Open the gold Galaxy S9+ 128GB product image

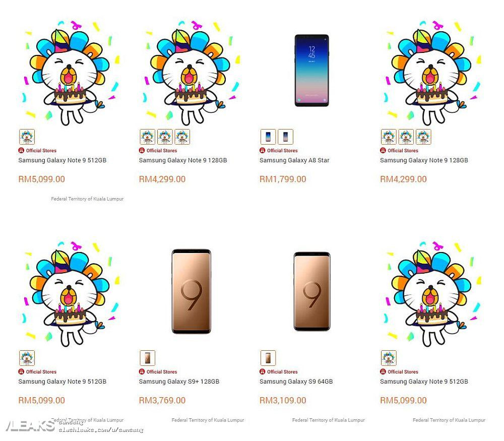(x=191, y=291)
